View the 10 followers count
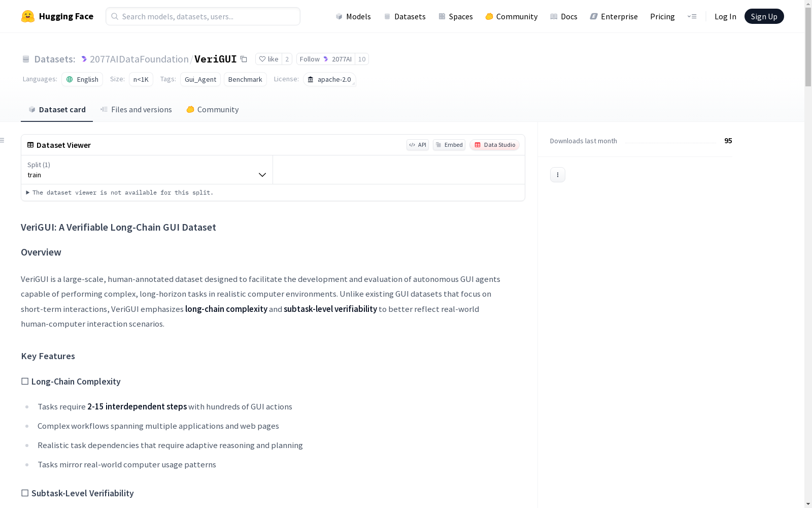 pyautogui.click(x=362, y=59)
